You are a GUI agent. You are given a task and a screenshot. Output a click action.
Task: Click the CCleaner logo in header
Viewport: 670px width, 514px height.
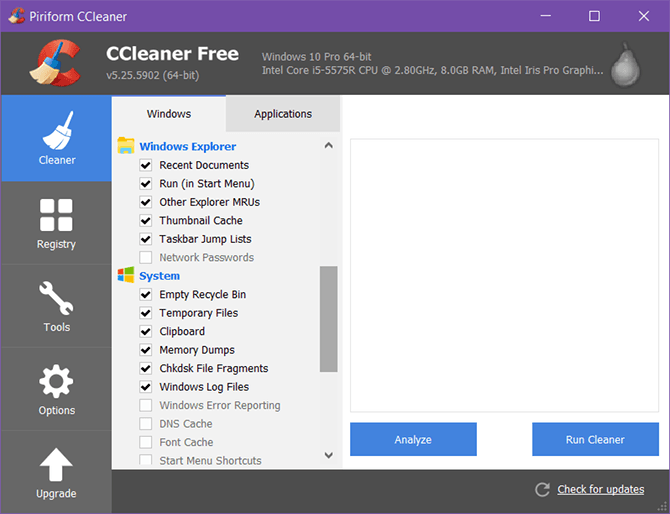[56, 63]
